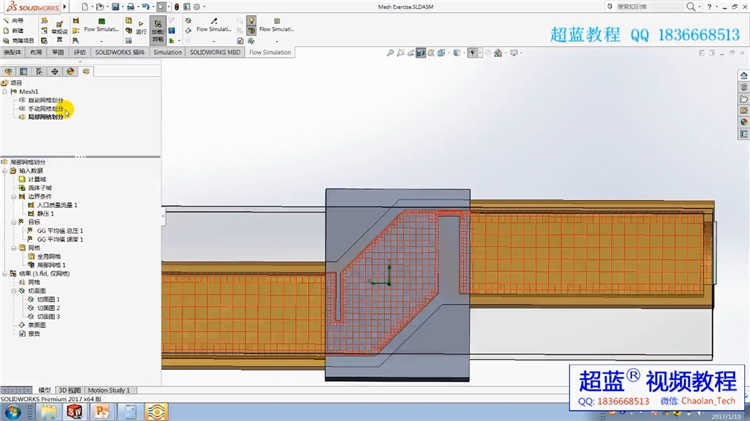Click the highlighted load/unload results button
Screen dimensions: 750x421
coord(157,30)
